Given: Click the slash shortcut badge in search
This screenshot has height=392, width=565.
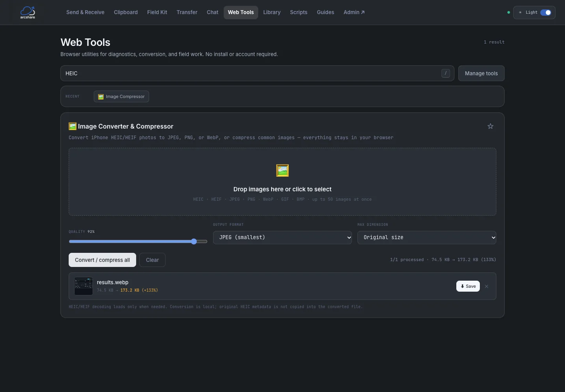Looking at the screenshot, I should (x=446, y=73).
